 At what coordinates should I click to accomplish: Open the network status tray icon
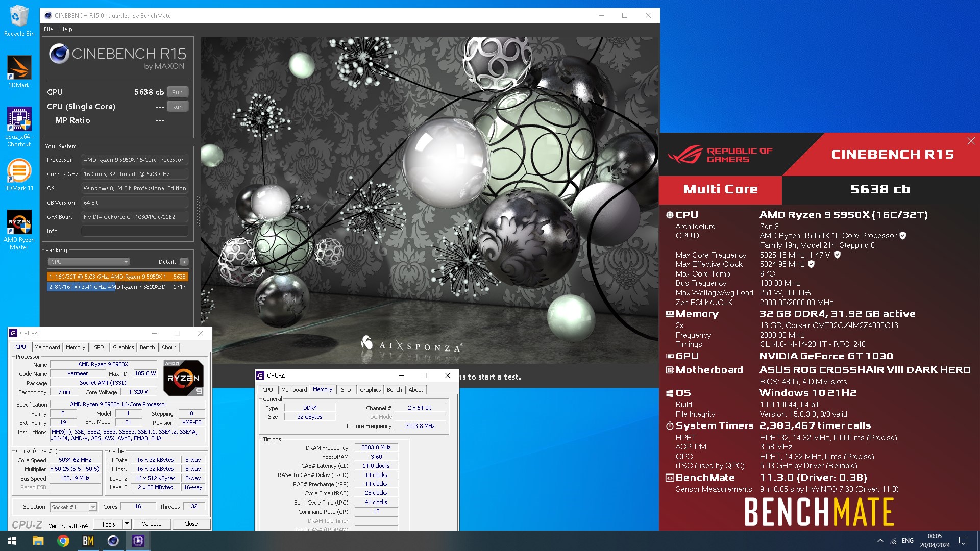894,541
